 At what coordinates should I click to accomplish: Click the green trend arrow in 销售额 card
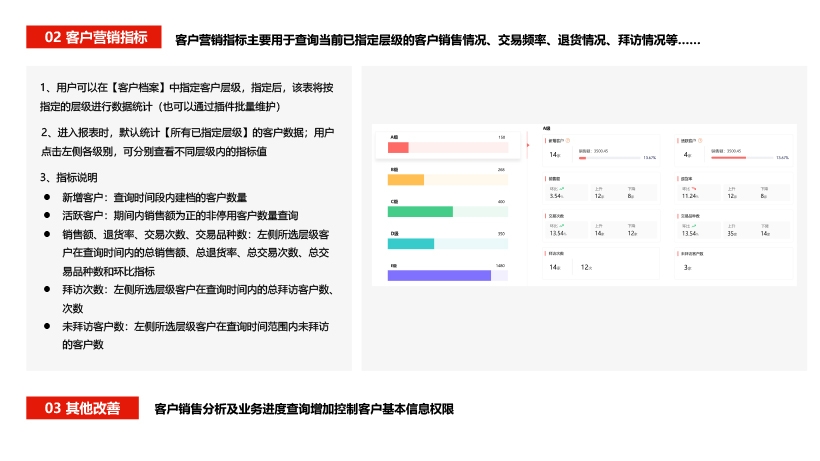(563, 187)
